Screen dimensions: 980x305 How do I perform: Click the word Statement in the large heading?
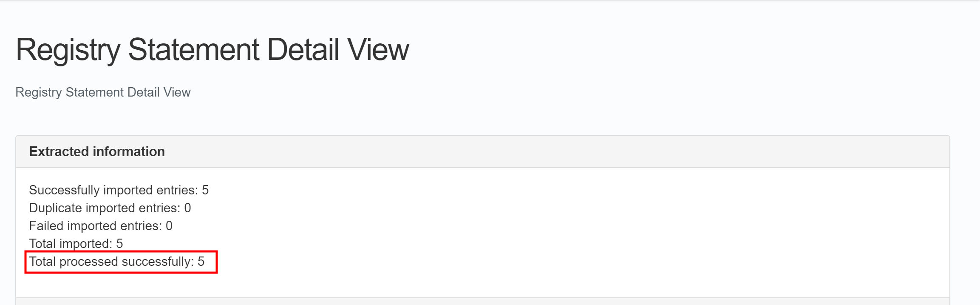pos(193,50)
